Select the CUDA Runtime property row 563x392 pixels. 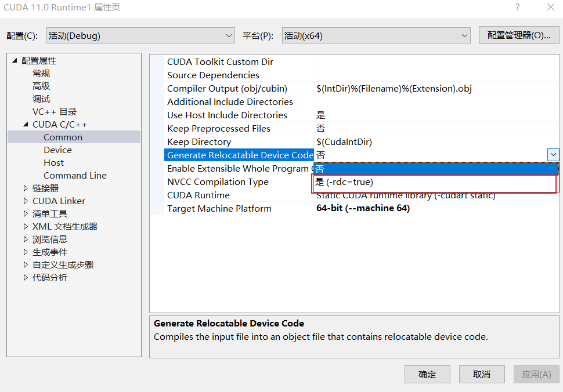197,195
